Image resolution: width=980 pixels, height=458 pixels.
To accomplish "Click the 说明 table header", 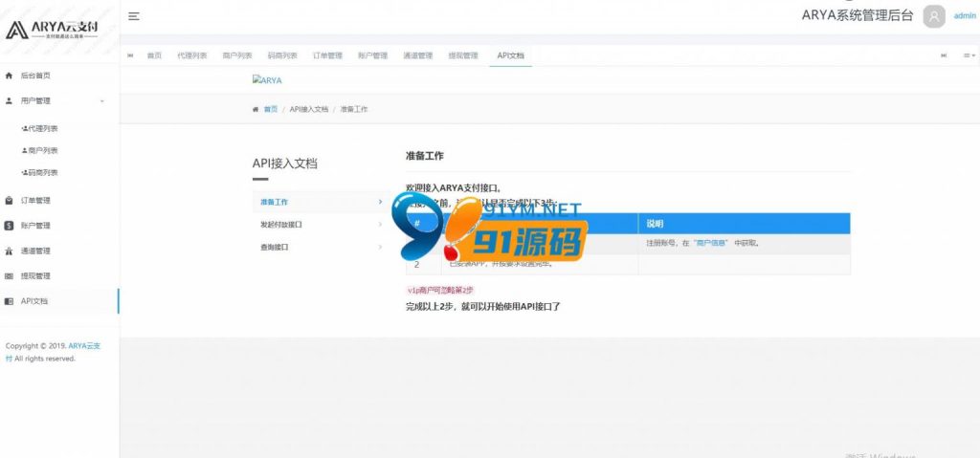I will coord(744,224).
